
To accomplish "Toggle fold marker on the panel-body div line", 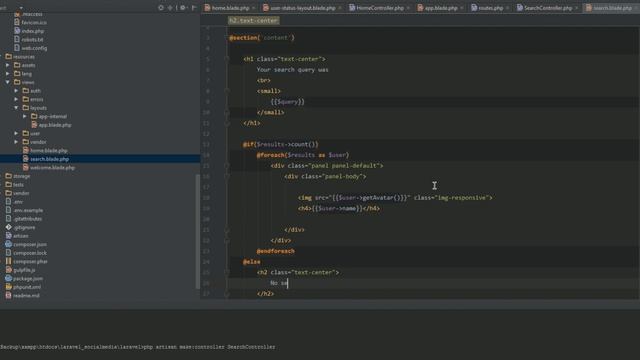I will (227, 176).
